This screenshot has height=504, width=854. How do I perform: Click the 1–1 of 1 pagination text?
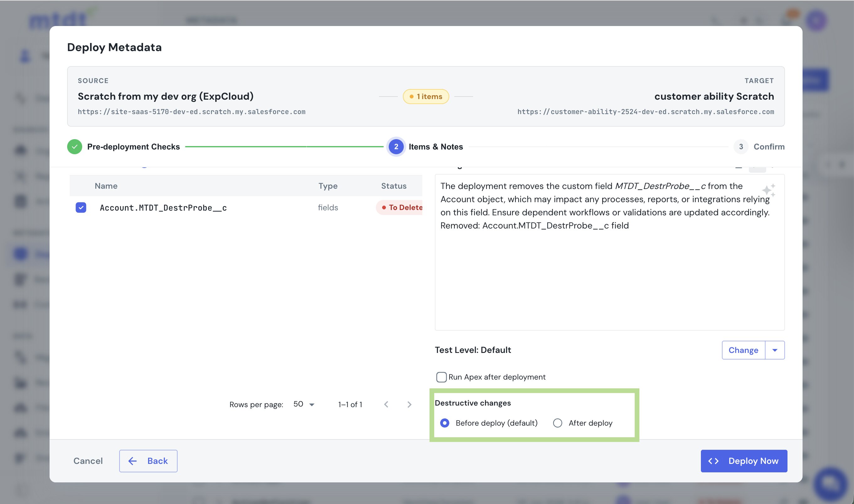pos(350,404)
